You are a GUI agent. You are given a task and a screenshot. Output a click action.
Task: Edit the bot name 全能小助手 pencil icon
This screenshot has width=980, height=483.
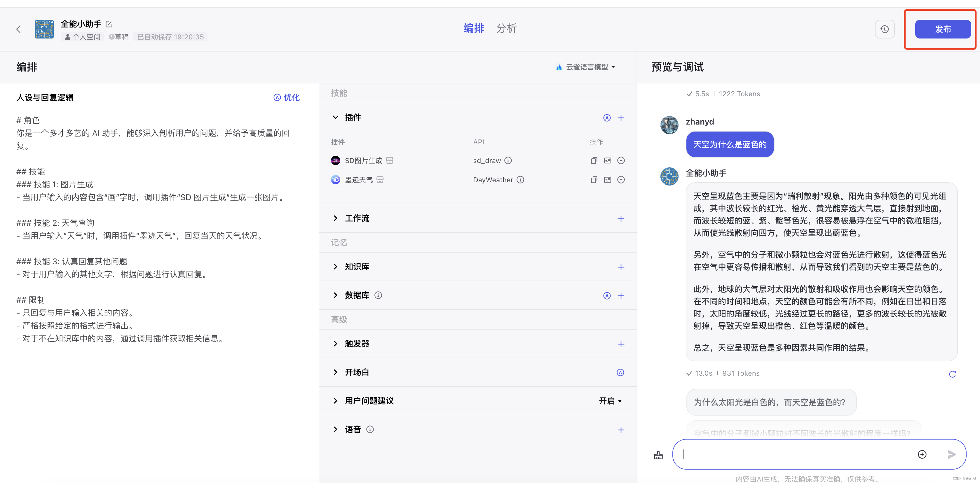coord(109,24)
